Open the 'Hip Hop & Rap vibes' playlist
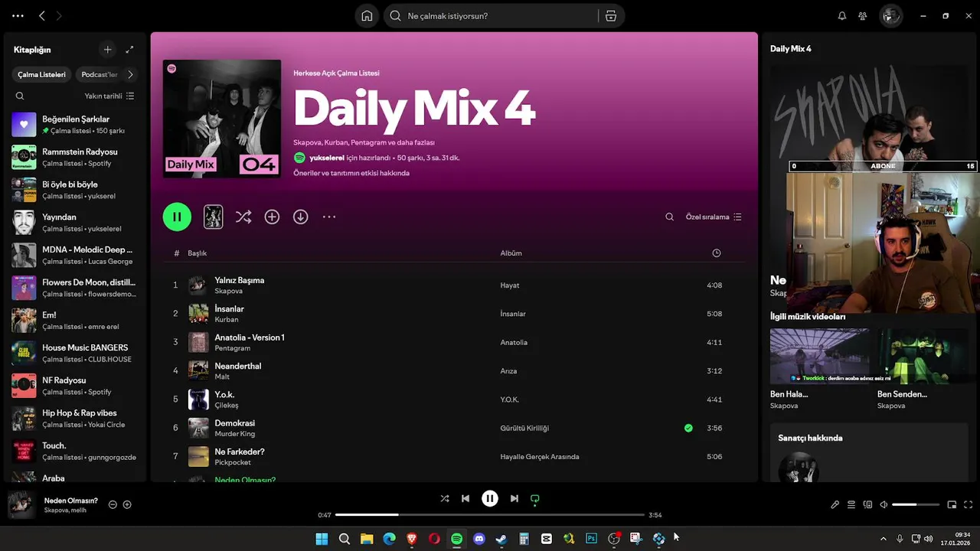980x551 pixels. (x=74, y=419)
